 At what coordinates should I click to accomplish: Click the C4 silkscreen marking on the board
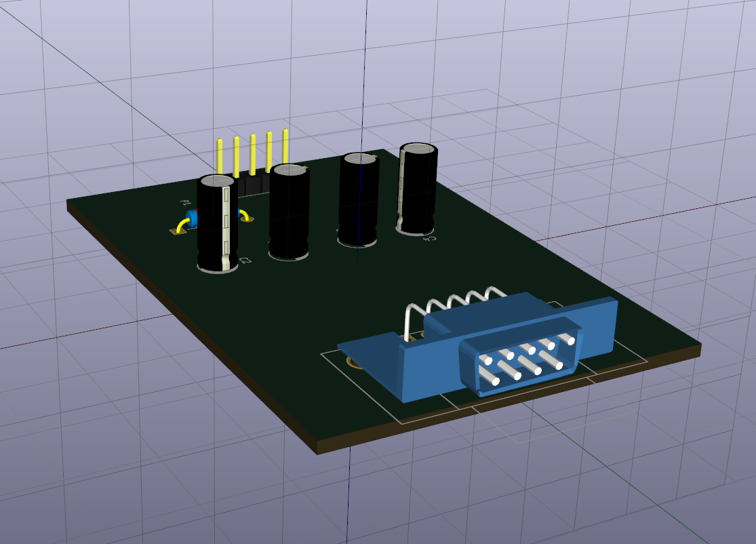(429, 239)
